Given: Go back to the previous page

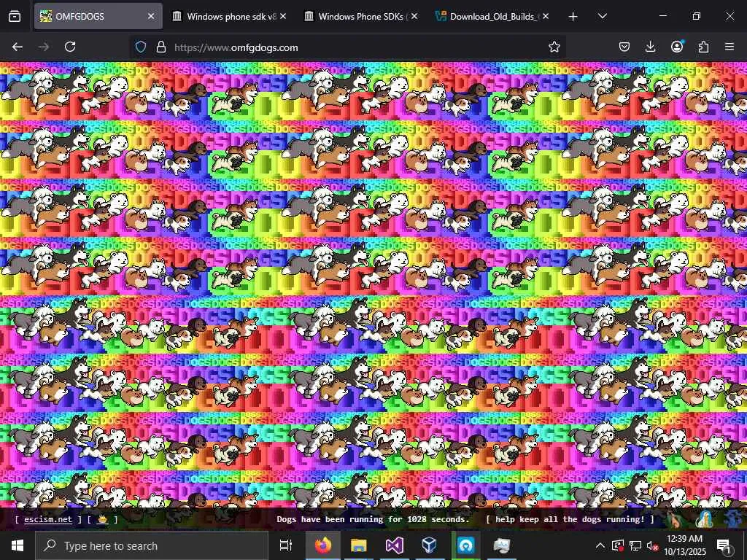Looking at the screenshot, I should click(x=18, y=47).
